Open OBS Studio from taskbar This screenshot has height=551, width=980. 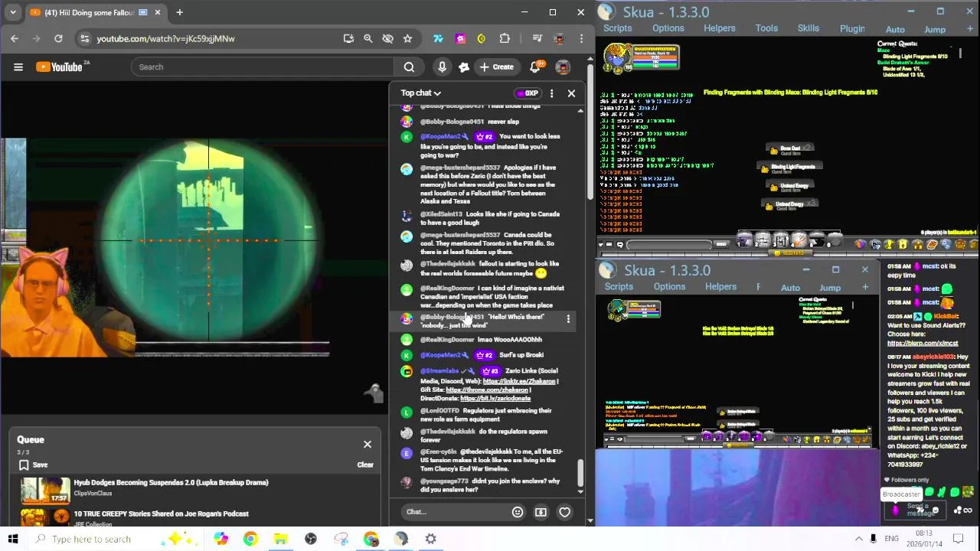[310, 539]
